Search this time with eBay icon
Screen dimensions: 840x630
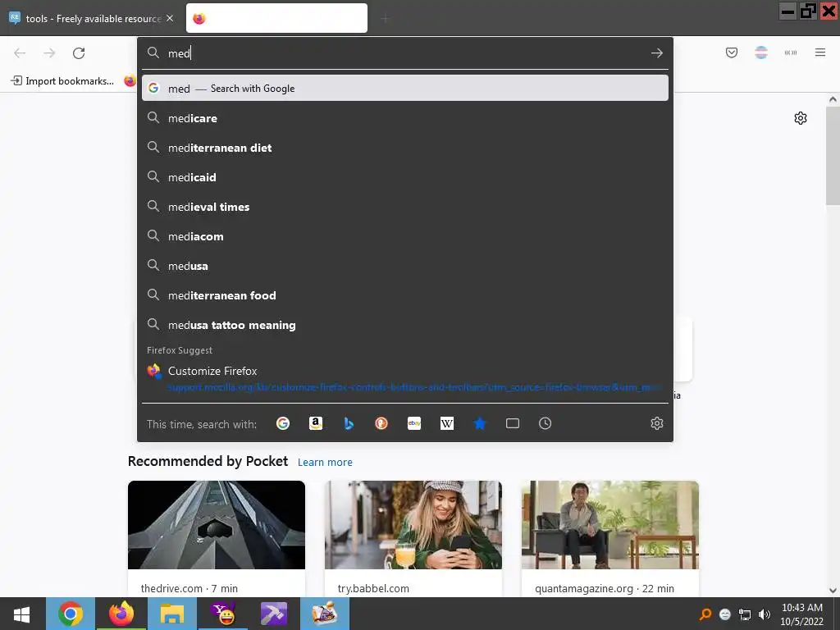(x=414, y=424)
